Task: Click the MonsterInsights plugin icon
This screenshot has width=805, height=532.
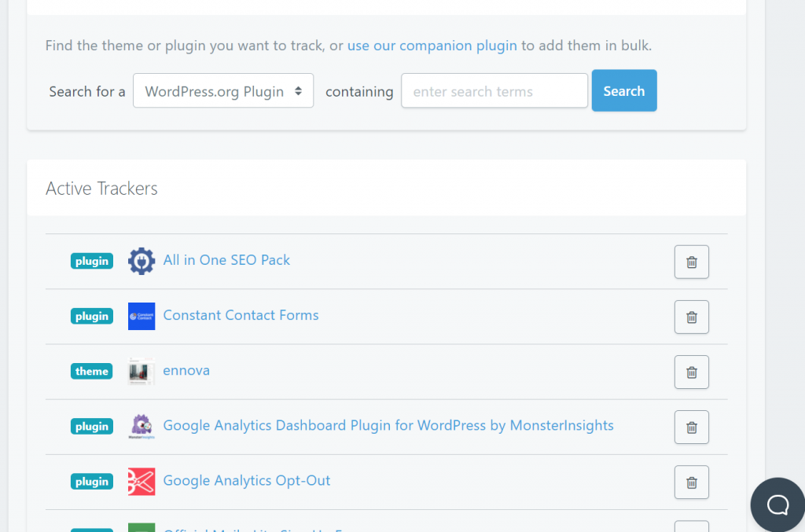Action: click(x=142, y=427)
